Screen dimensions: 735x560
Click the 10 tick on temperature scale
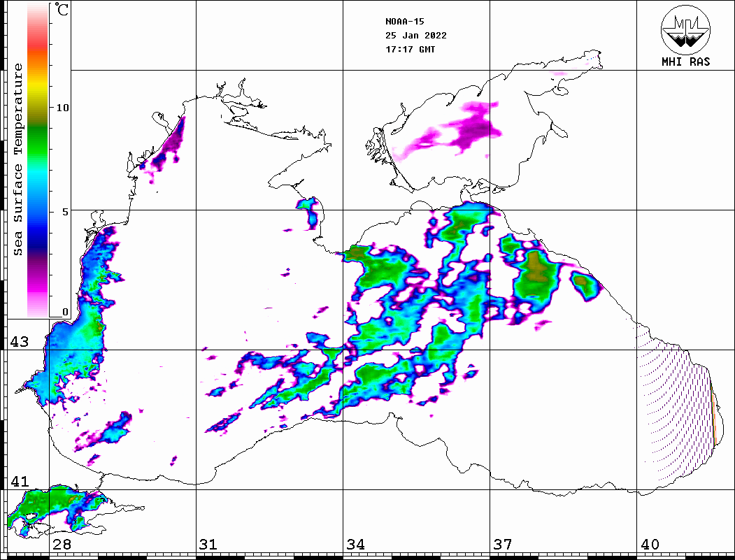click(x=63, y=108)
